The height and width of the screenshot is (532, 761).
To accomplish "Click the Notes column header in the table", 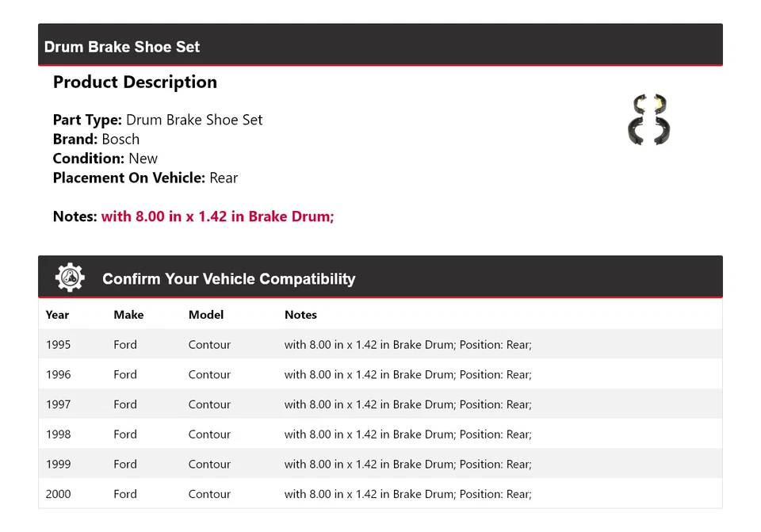I will pyautogui.click(x=300, y=315).
